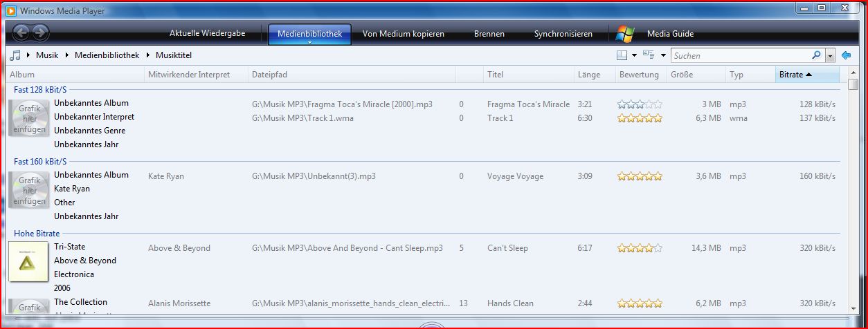Select the Voyage Voyage title
This screenshot has height=329, width=868.
[515, 176]
